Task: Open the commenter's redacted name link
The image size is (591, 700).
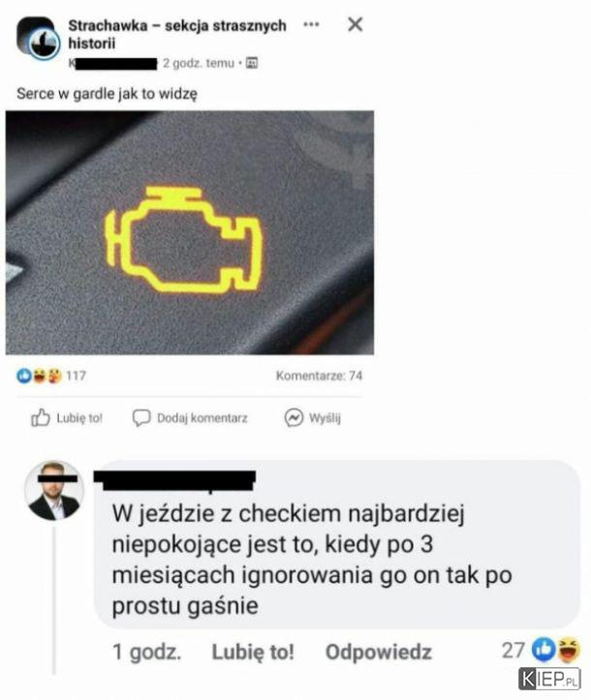Action: click(x=174, y=480)
